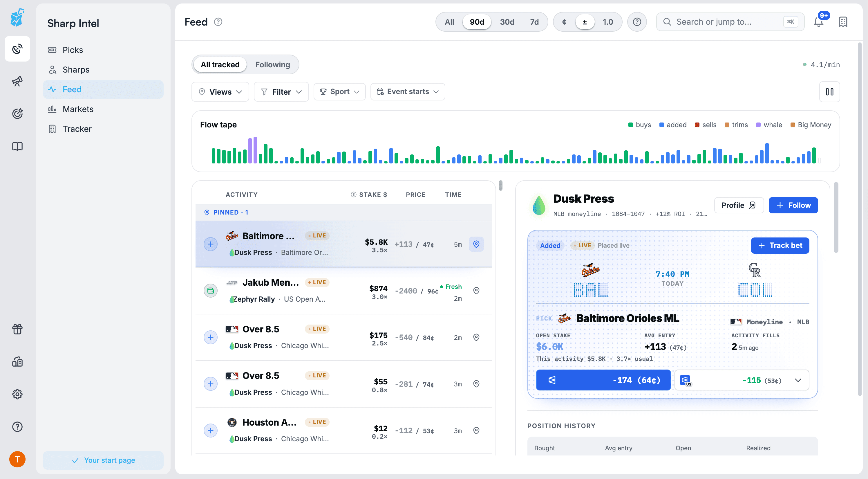Select cents price format toggle

tap(564, 22)
